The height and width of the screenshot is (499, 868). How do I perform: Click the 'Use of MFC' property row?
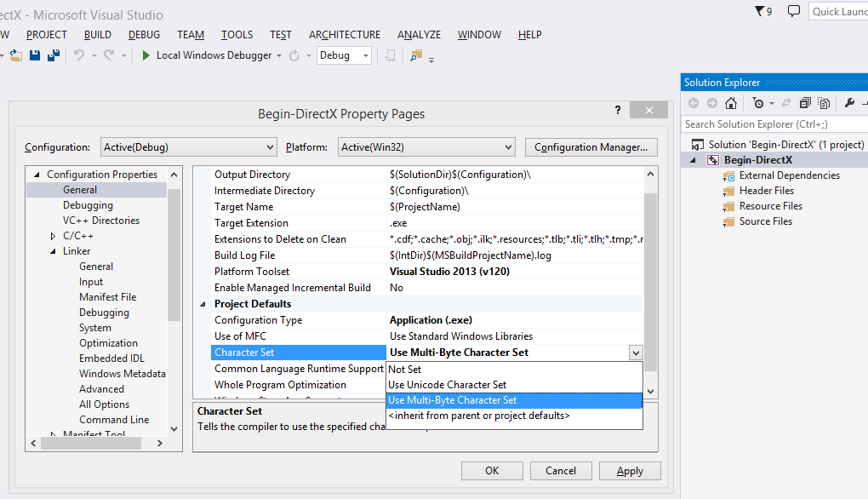coord(427,336)
